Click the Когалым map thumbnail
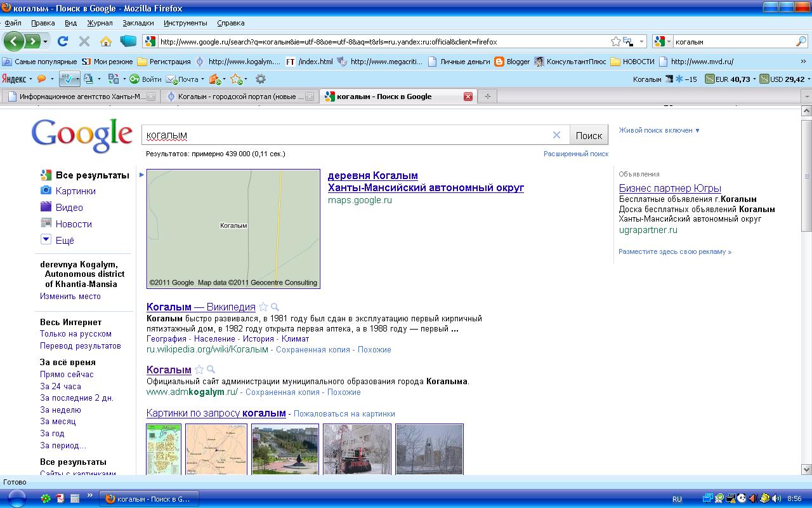812x508 pixels. pyautogui.click(x=233, y=229)
